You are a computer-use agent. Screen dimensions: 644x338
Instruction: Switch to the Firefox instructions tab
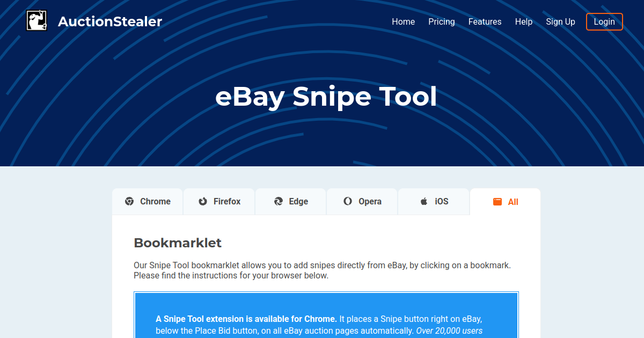click(x=218, y=201)
